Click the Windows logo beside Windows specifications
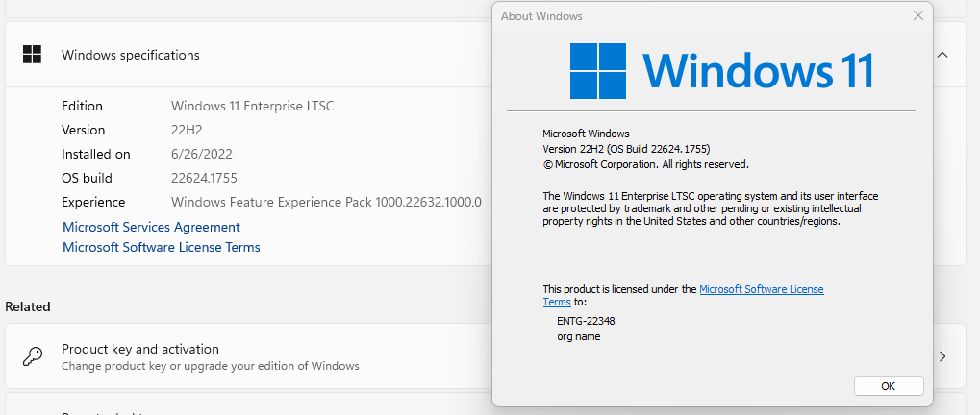980x415 pixels. (x=33, y=55)
